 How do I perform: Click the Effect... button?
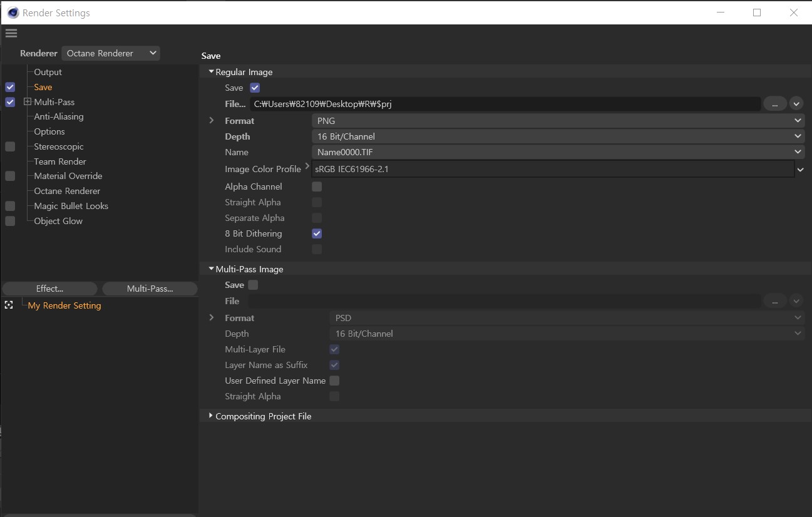click(x=50, y=289)
